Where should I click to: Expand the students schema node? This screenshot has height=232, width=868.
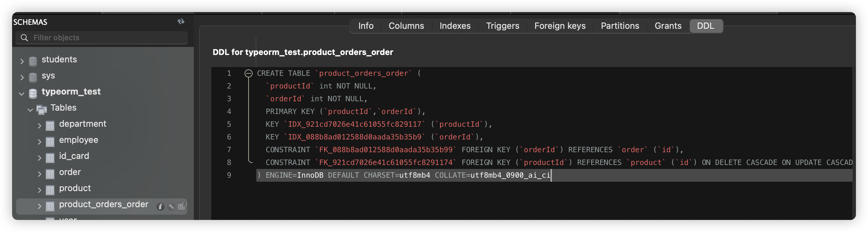click(x=22, y=61)
